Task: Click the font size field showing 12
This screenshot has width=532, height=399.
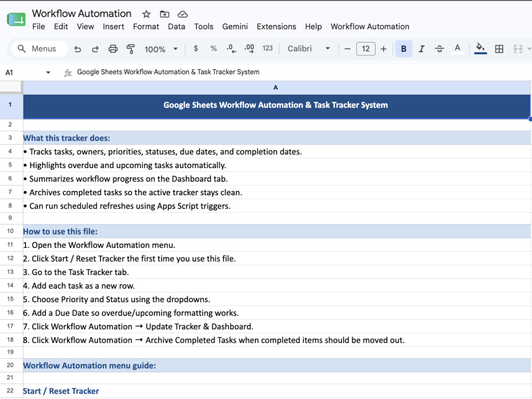Action: coord(365,49)
